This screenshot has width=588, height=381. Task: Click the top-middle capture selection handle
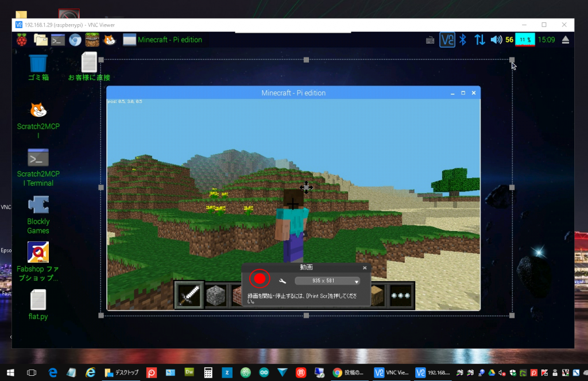pos(306,60)
